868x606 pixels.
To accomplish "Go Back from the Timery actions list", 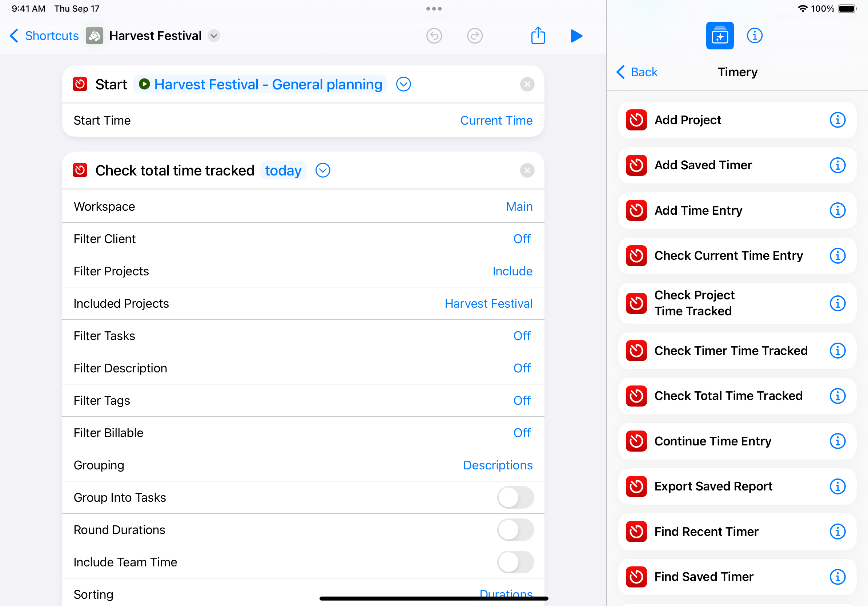I will click(x=636, y=72).
